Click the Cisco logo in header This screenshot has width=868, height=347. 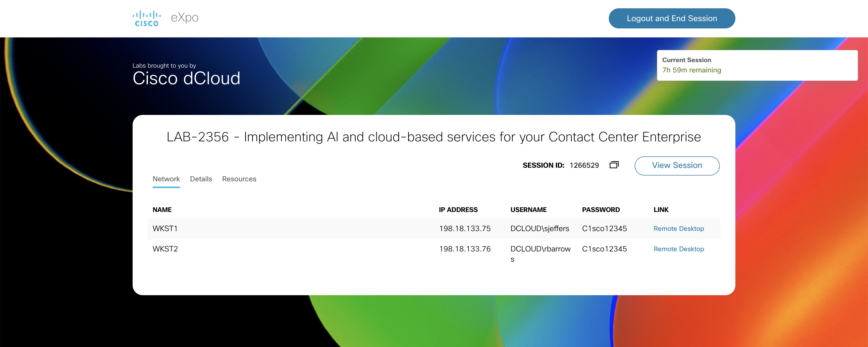point(147,19)
